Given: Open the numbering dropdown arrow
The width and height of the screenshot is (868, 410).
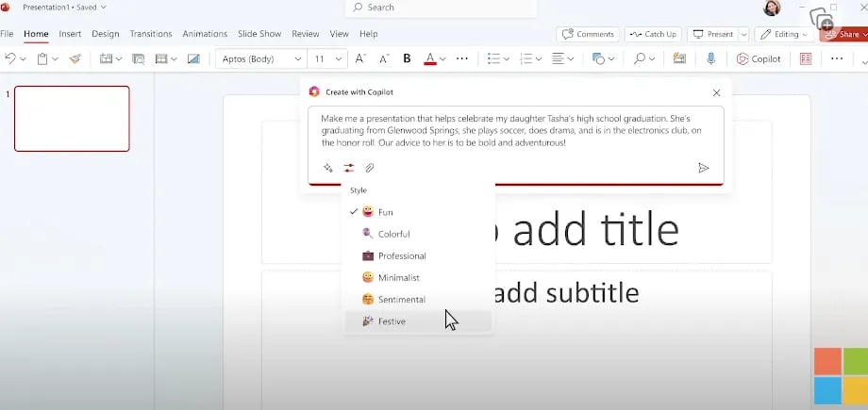Looking at the screenshot, I should coord(539,59).
